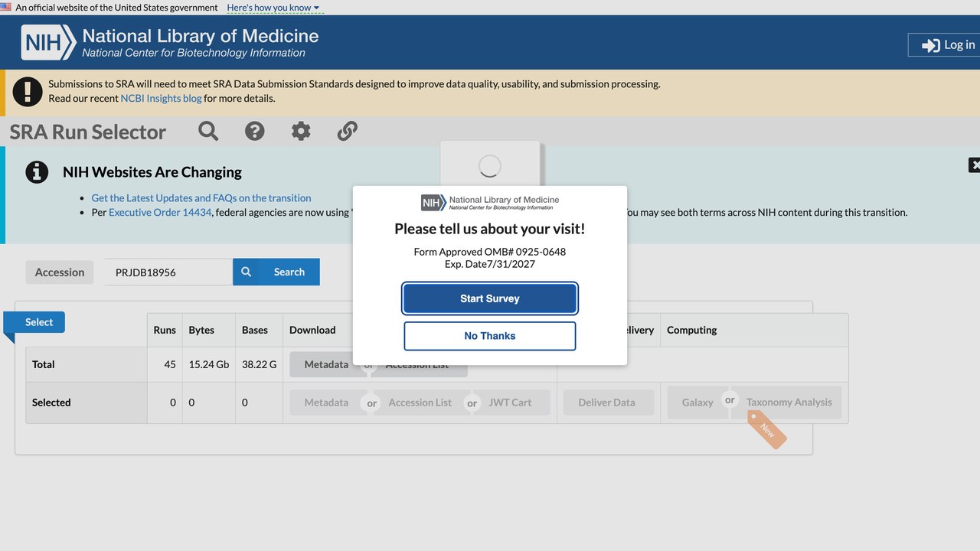Click the NIH National Library of Medicine logo
Screen dimensions: 980x551
170,43
